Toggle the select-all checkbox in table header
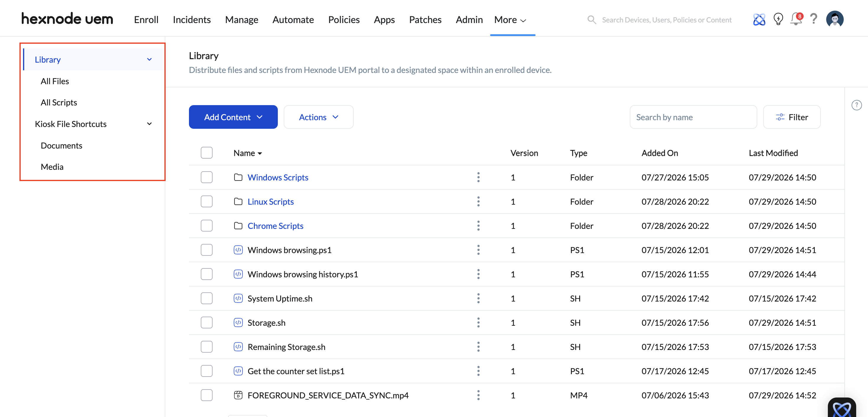The image size is (868, 417). (207, 153)
